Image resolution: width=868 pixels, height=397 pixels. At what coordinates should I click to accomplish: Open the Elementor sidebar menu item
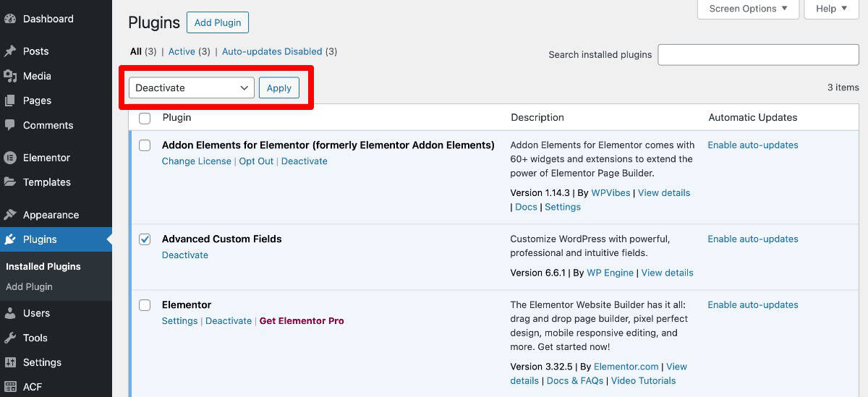point(56,158)
